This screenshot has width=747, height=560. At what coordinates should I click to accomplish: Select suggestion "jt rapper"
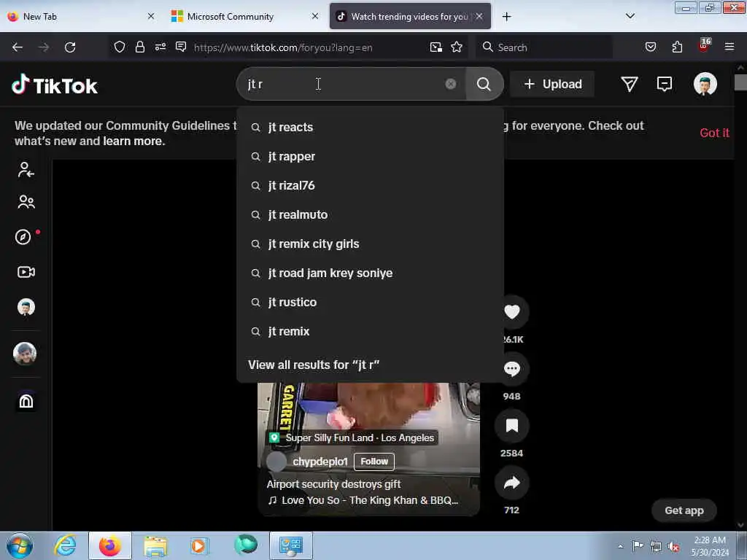(x=370, y=156)
